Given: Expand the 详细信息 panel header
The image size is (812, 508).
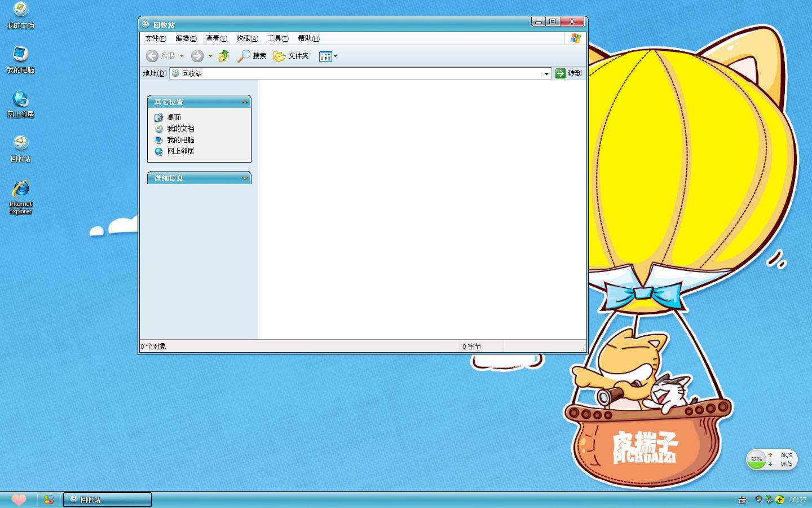Looking at the screenshot, I should (199, 178).
